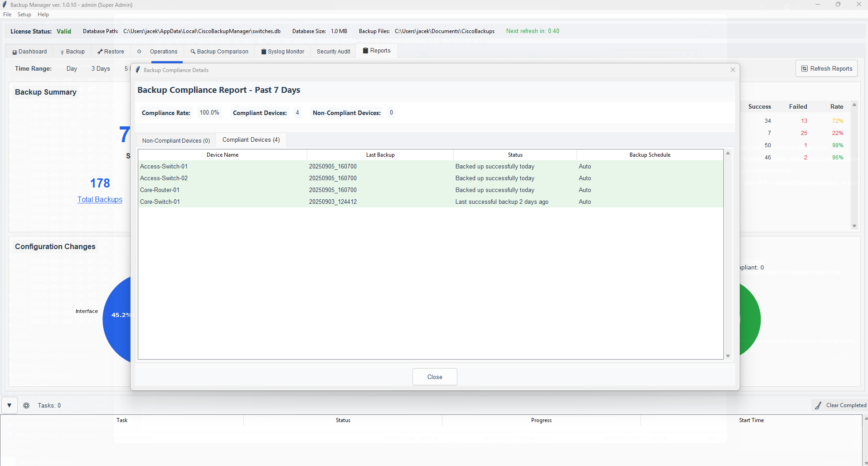Open the Setup menu
The image size is (868, 466).
(x=24, y=14)
